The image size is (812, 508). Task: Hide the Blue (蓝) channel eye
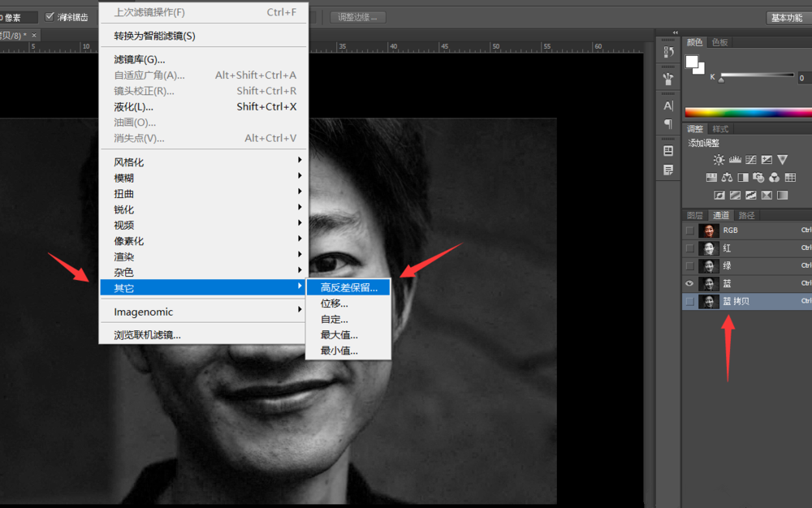pyautogui.click(x=689, y=283)
